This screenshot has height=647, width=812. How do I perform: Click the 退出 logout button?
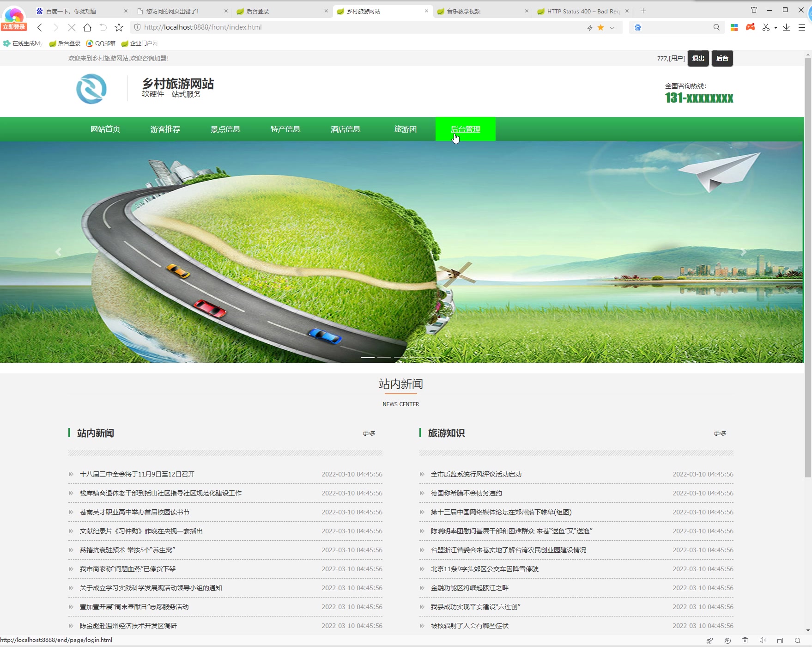pos(698,58)
